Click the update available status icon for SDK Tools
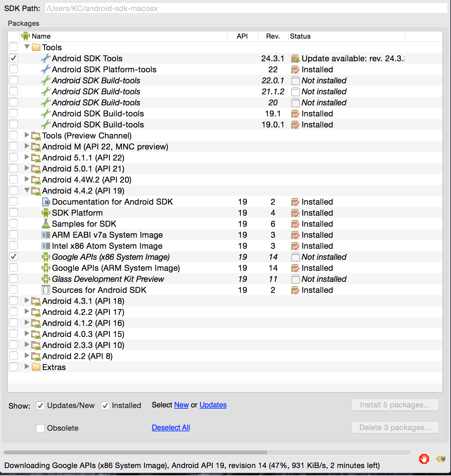 pos(295,59)
